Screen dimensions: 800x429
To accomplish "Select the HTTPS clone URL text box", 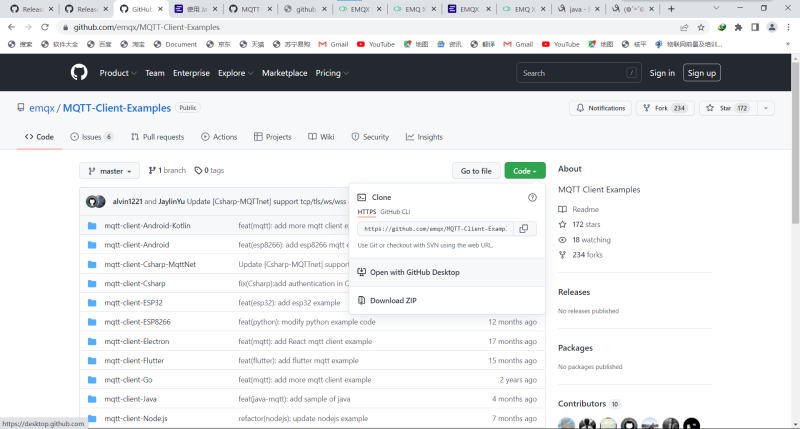I will coord(435,229).
